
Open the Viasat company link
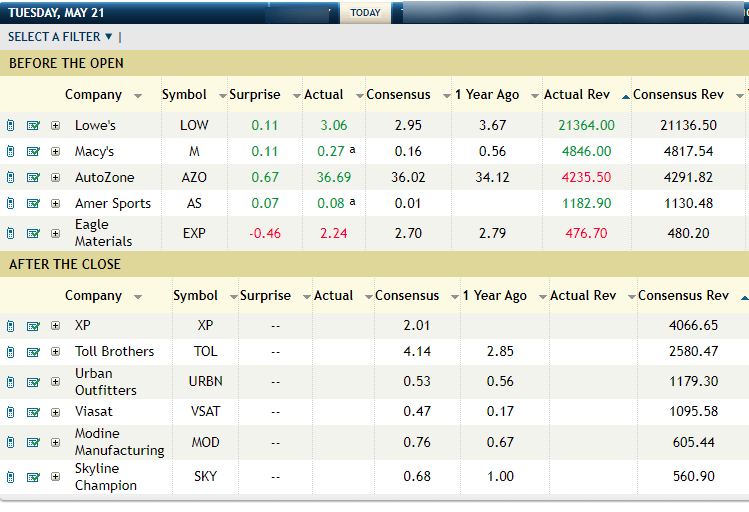tap(94, 412)
